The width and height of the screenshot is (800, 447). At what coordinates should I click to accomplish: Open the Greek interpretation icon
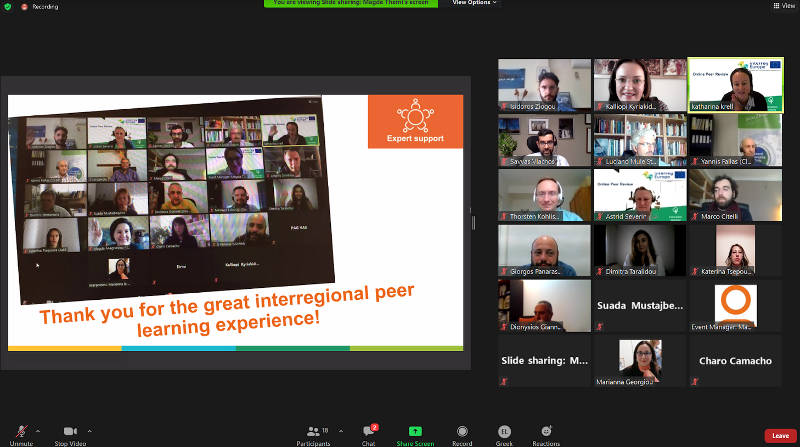pyautogui.click(x=504, y=432)
